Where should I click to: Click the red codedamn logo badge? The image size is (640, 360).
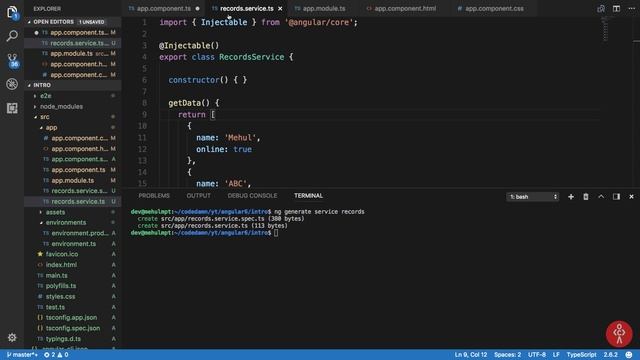tap(619, 333)
